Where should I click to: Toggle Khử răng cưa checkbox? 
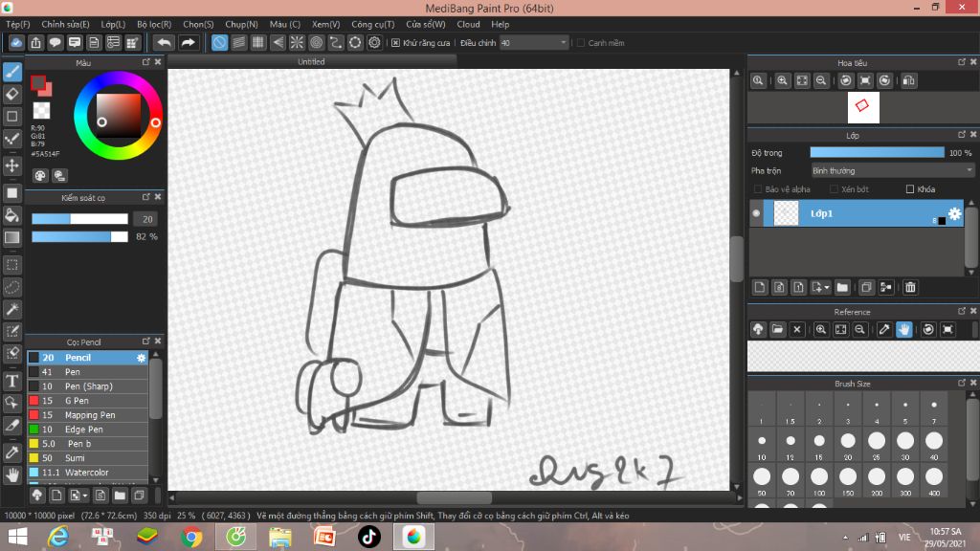click(x=395, y=43)
